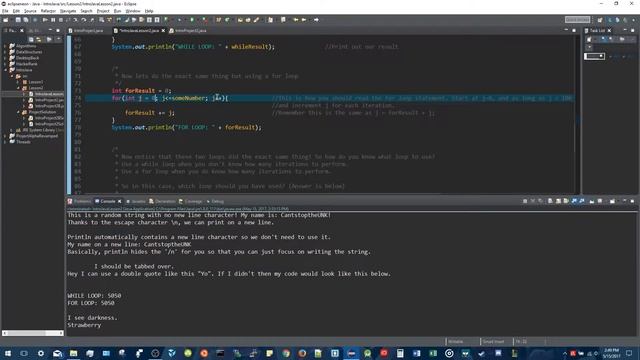The height and width of the screenshot is (360, 640).
Task: Switch to the Problems tab
Action: 79,201
